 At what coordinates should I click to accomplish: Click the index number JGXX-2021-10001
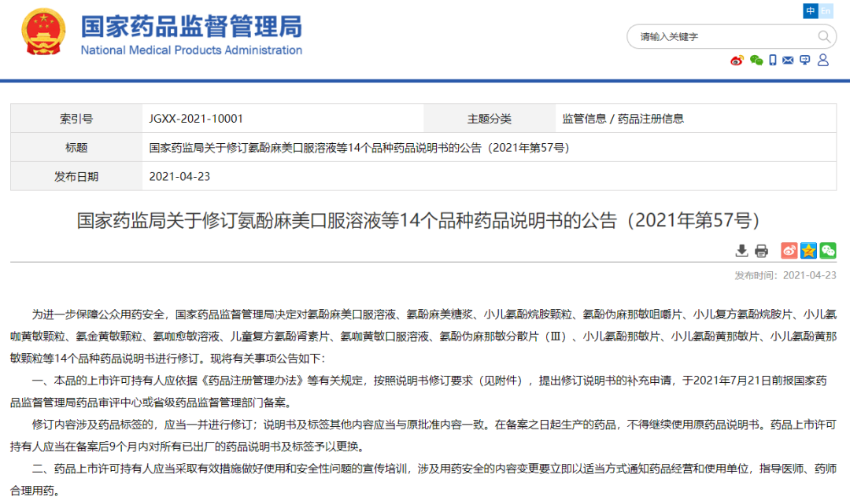(x=196, y=119)
